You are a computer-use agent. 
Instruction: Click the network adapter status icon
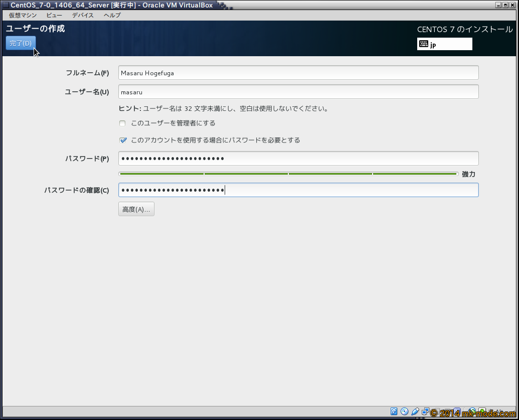[x=425, y=411]
